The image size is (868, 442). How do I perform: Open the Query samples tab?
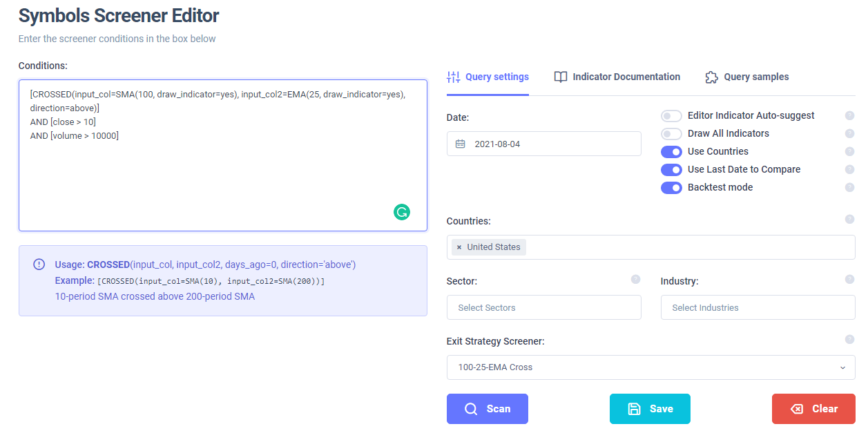(746, 77)
